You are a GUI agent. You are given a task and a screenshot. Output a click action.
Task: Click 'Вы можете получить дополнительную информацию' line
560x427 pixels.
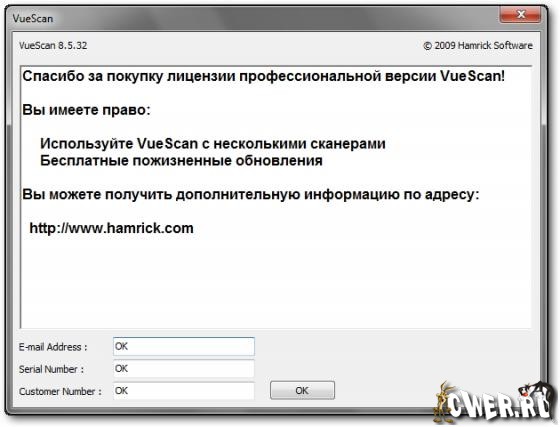pos(251,195)
